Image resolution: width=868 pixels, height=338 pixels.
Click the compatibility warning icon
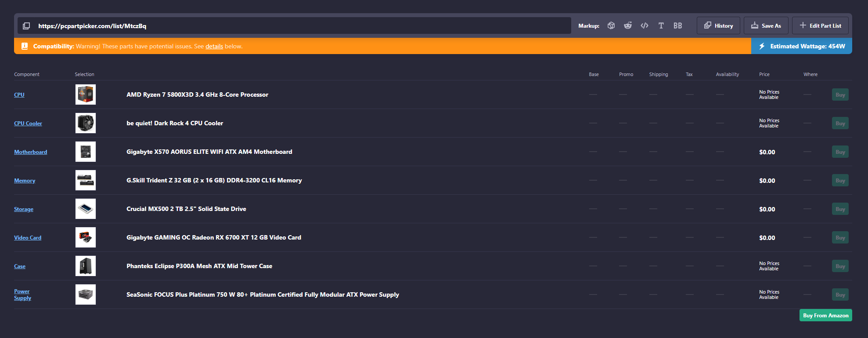(25, 46)
